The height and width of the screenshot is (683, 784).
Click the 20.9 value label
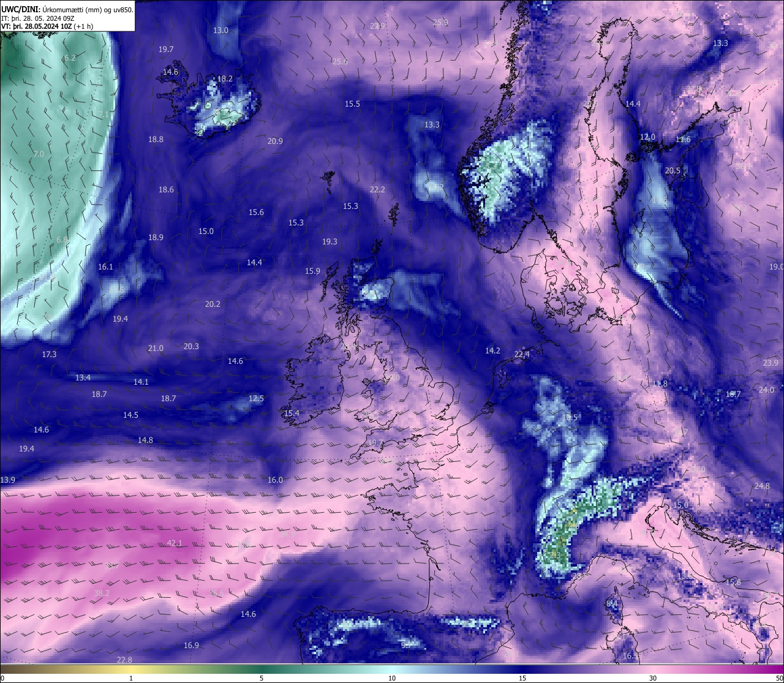click(x=275, y=141)
